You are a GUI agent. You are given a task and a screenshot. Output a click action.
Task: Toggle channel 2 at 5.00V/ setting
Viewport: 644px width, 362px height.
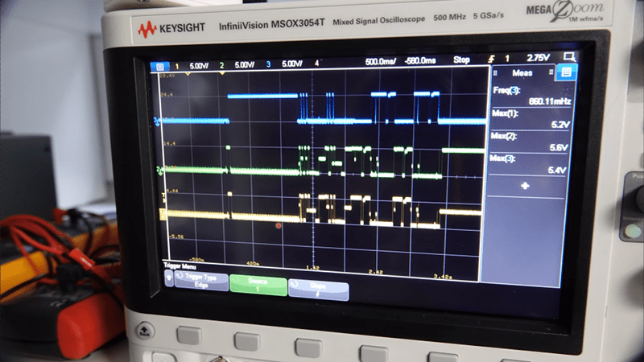[x=236, y=64]
